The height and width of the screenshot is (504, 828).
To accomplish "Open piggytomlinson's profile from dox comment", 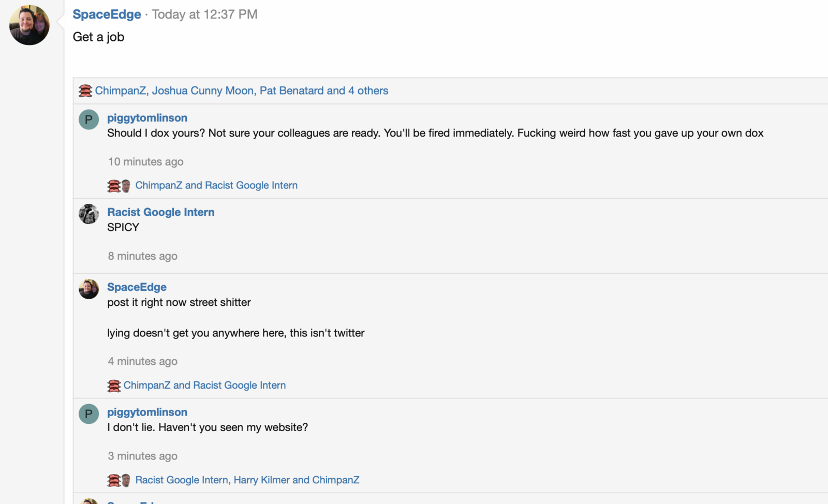I will point(147,118).
